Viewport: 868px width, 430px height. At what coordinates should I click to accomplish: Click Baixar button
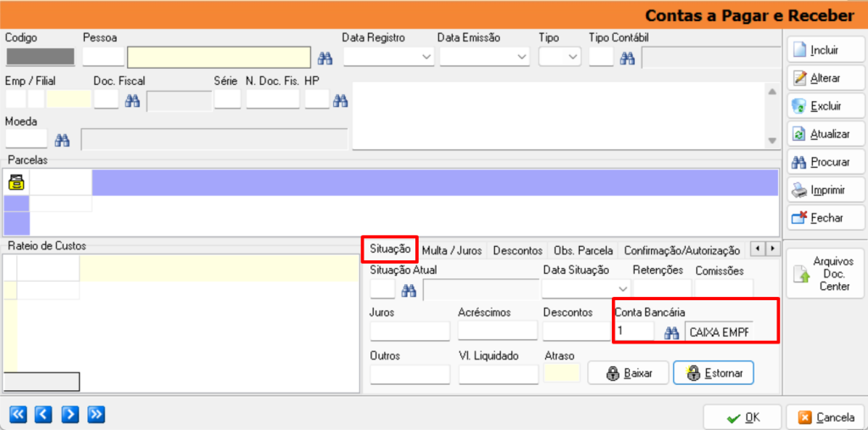tap(628, 373)
